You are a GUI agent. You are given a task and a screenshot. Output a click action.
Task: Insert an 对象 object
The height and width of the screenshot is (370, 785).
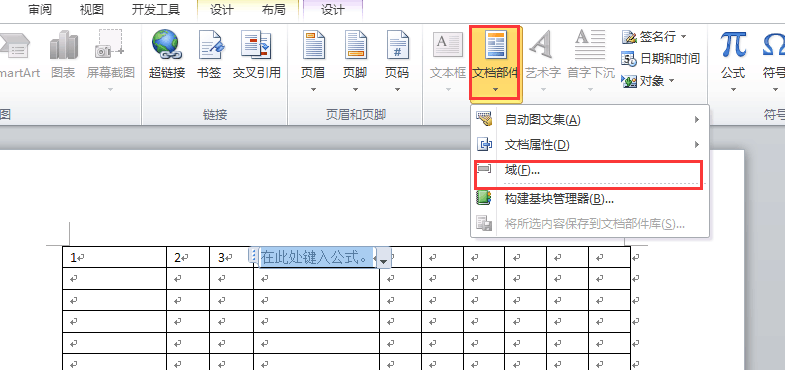click(x=648, y=81)
